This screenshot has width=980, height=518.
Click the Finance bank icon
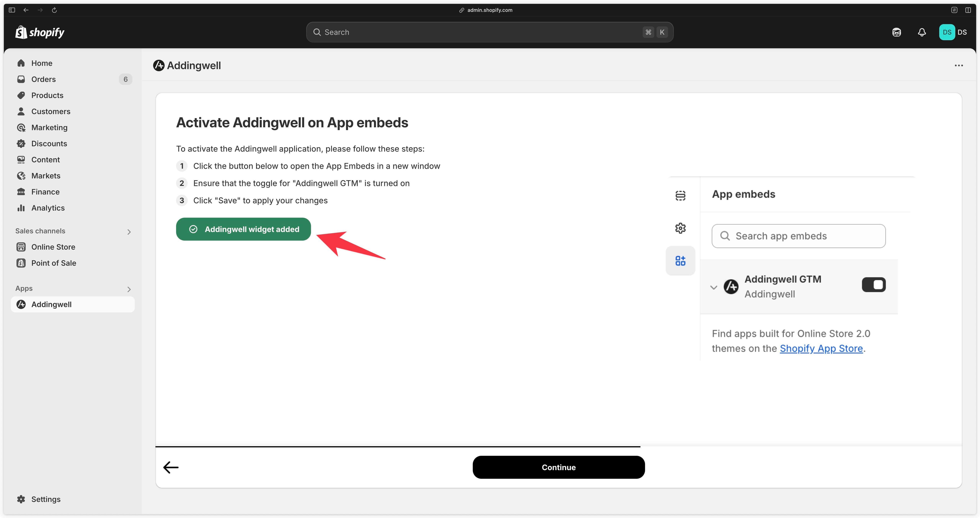point(21,192)
